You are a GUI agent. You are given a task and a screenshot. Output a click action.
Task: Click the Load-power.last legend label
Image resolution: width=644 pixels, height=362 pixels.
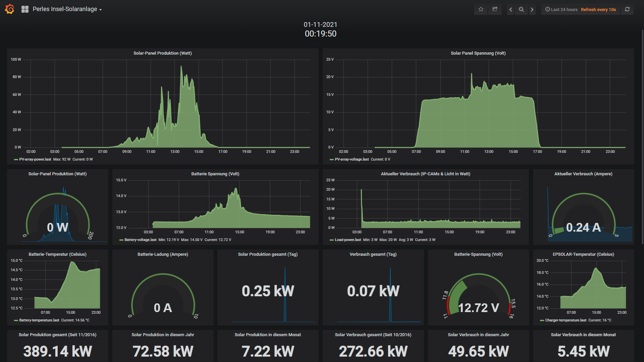point(348,240)
